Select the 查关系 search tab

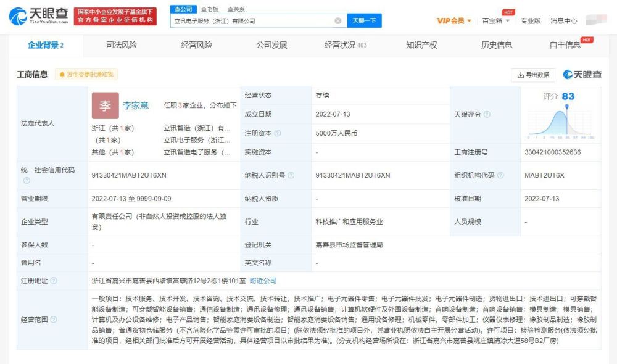pos(236,9)
